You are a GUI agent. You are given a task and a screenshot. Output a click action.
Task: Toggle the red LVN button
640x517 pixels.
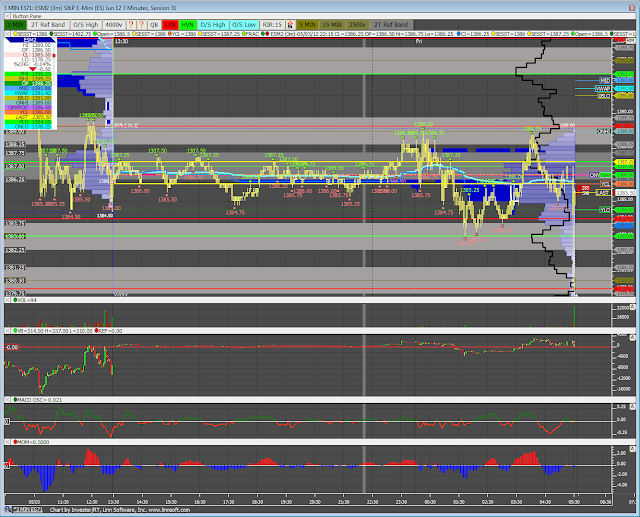pyautogui.click(x=170, y=24)
